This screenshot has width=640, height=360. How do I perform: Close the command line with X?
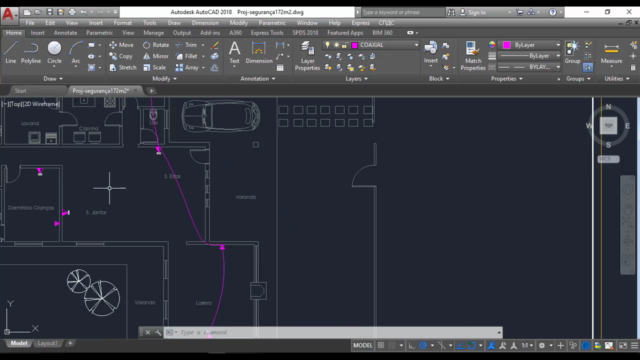148,333
